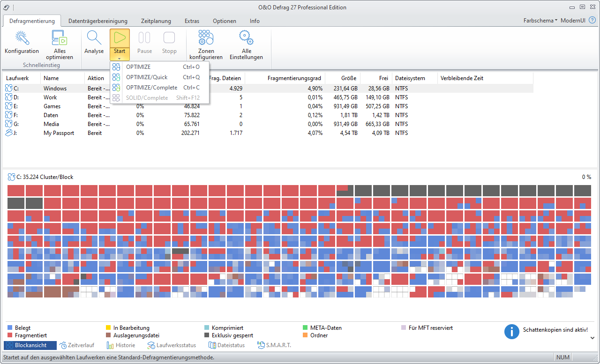Image resolution: width=600 pixels, height=364 pixels.
Task: Click the S.M.A.R.T. icon
Action: pyautogui.click(x=261, y=345)
